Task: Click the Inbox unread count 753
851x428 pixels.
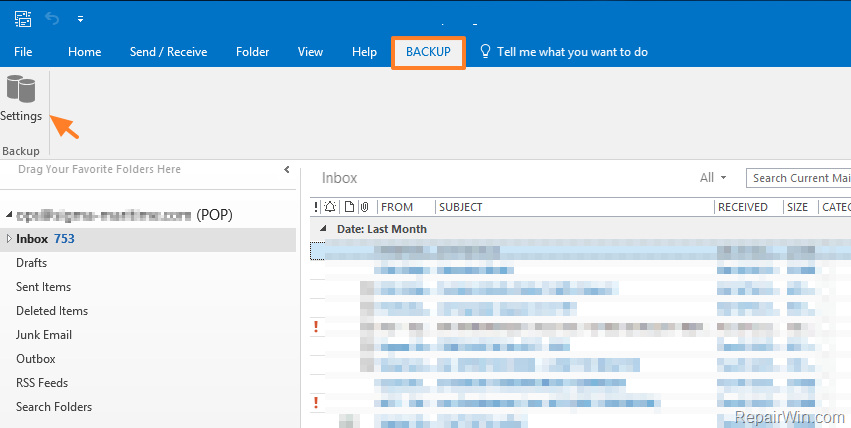Action: coord(64,239)
